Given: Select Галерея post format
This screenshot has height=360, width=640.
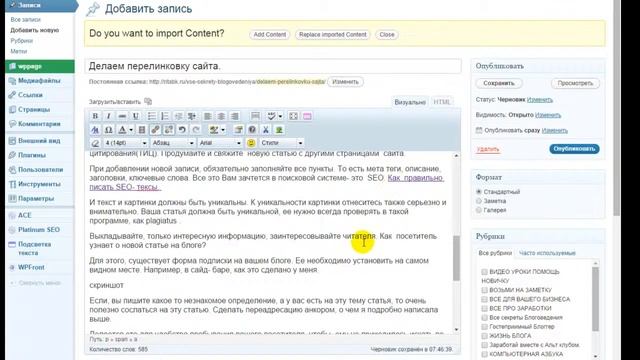Looking at the screenshot, I should pos(479,210).
